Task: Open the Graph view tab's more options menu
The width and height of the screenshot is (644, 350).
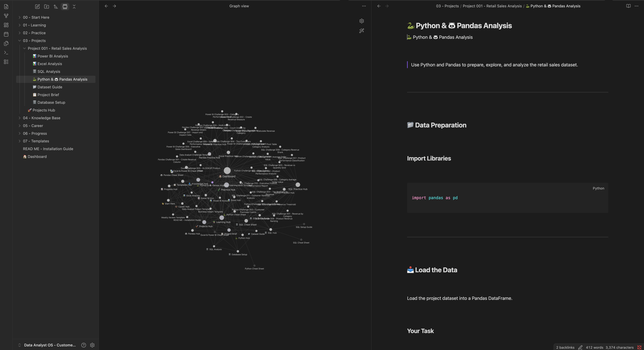Action: [364, 6]
